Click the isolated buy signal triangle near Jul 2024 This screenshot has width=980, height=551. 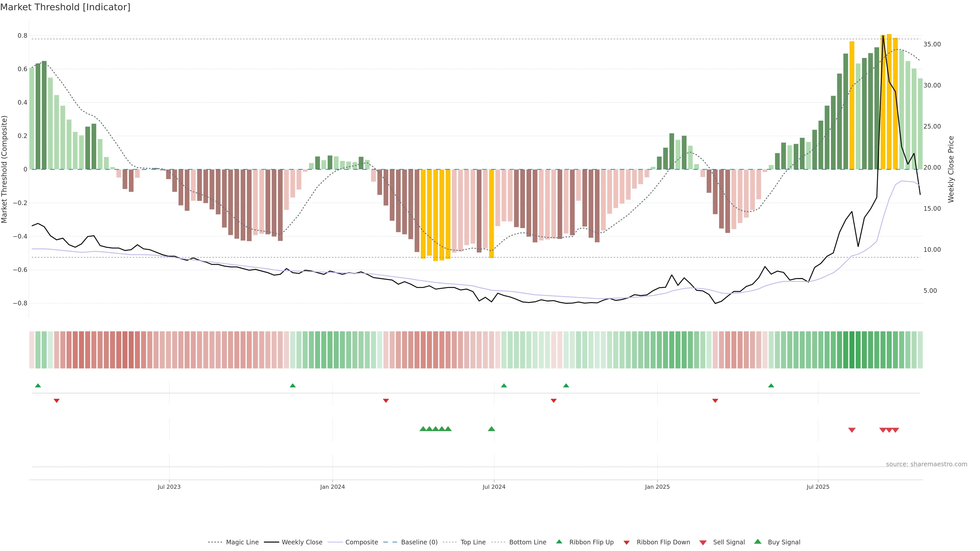point(491,429)
